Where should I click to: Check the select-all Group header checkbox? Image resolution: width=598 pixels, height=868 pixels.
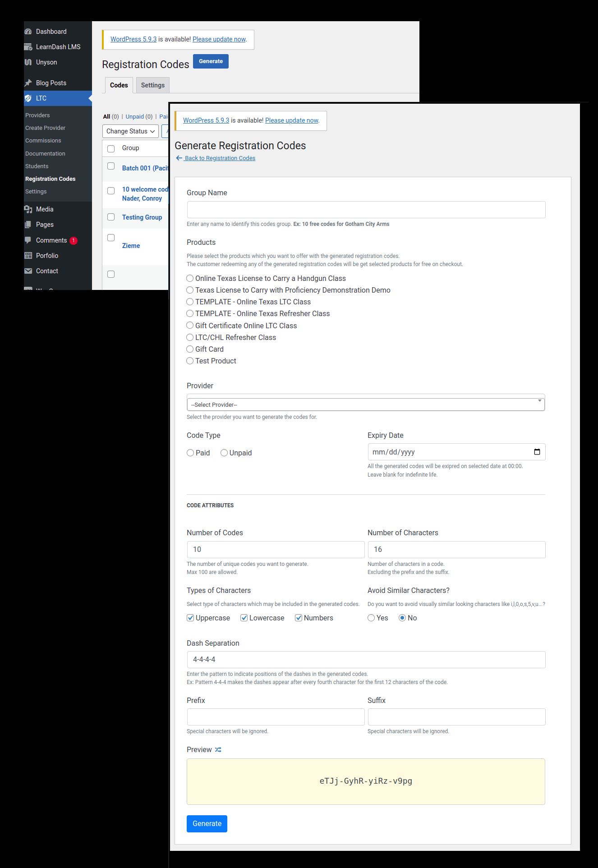(x=111, y=148)
